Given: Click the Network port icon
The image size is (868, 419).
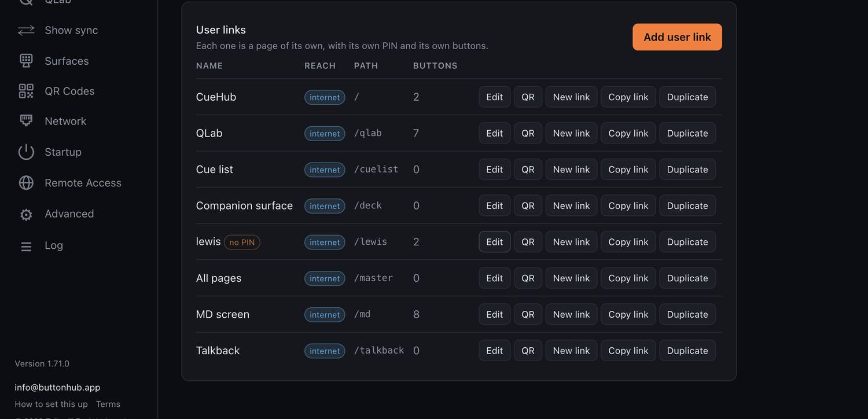Looking at the screenshot, I should coord(26,121).
